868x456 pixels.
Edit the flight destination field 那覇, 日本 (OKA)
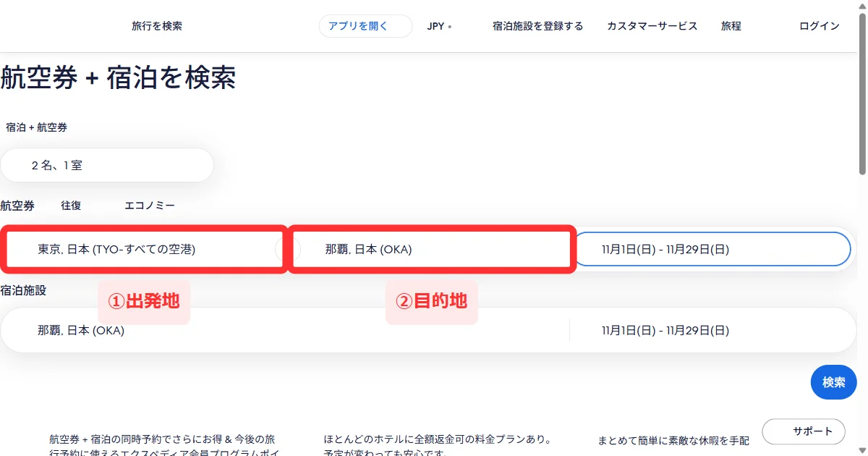(x=433, y=249)
